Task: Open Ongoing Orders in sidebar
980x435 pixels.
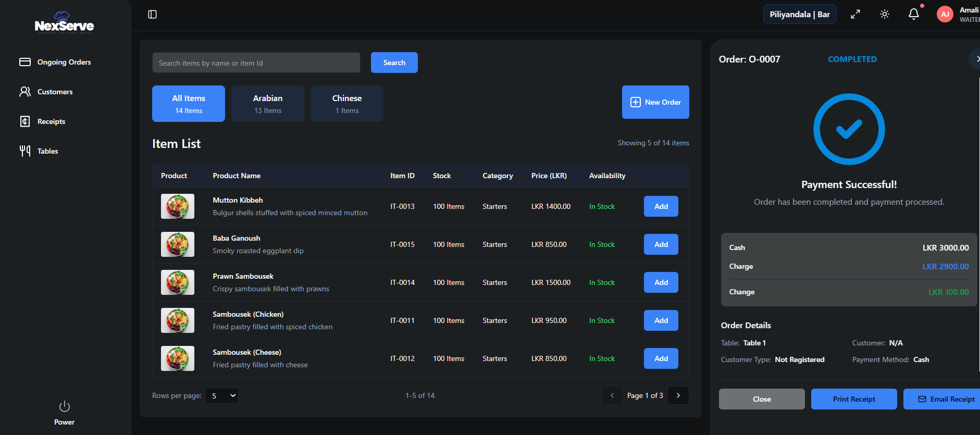Action: point(64,62)
